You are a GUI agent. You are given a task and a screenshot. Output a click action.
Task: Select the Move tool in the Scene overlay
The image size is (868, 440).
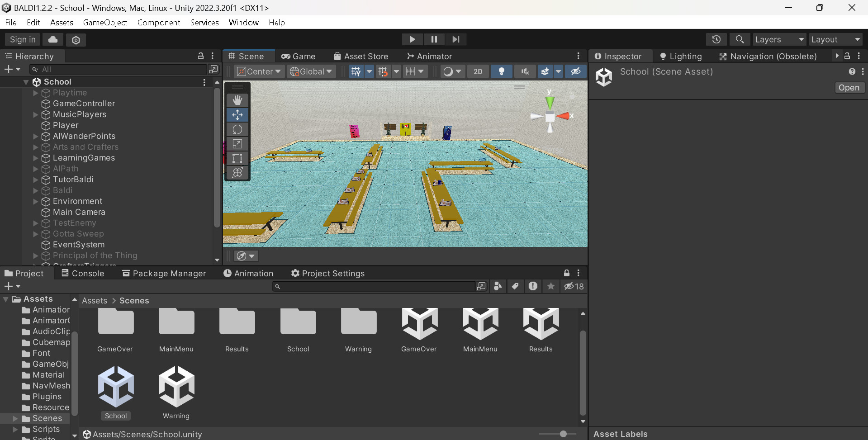(x=237, y=115)
